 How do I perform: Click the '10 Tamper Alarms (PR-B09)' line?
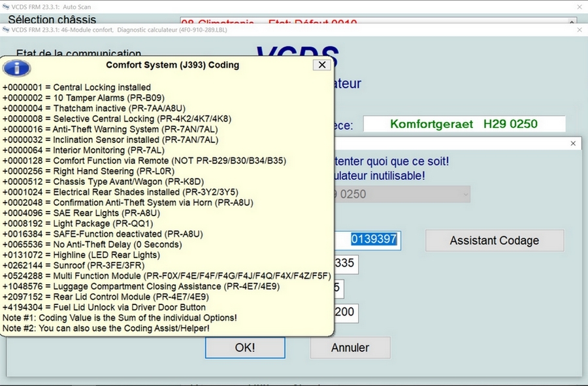tap(84, 98)
